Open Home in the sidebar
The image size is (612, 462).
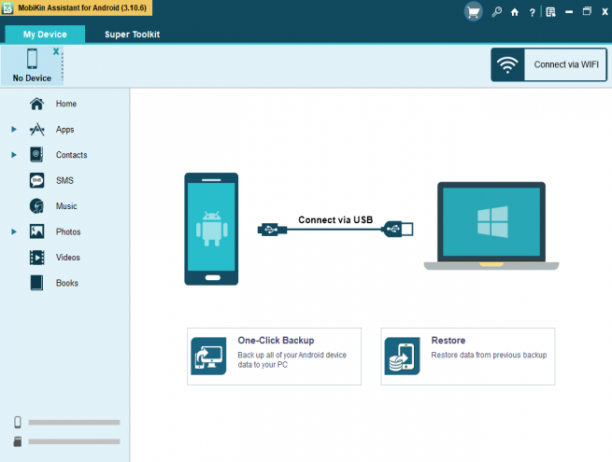66,104
